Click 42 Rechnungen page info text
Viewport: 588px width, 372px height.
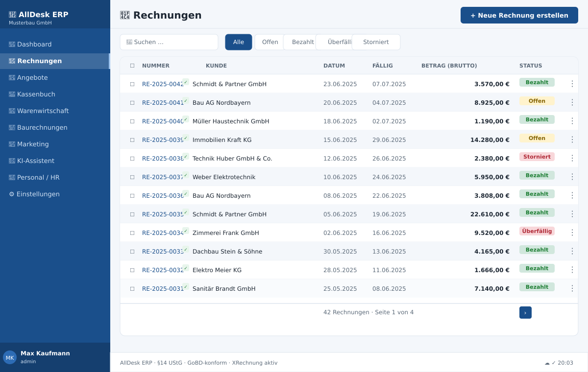point(368,312)
